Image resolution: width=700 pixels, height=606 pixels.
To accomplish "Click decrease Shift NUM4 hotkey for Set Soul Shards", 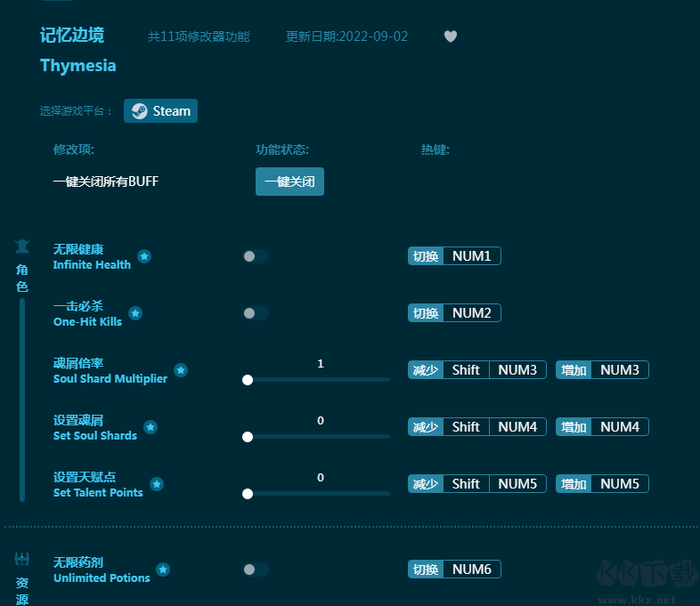I will [x=477, y=427].
